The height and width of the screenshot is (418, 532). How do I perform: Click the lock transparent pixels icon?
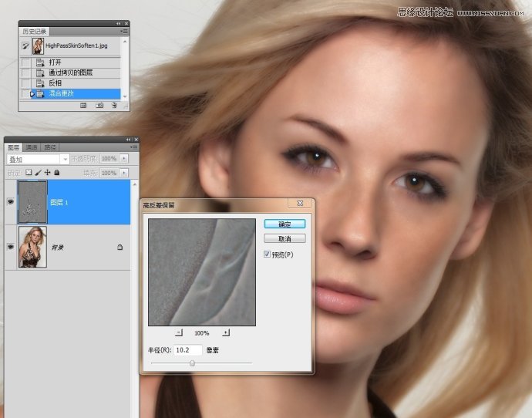coord(29,172)
